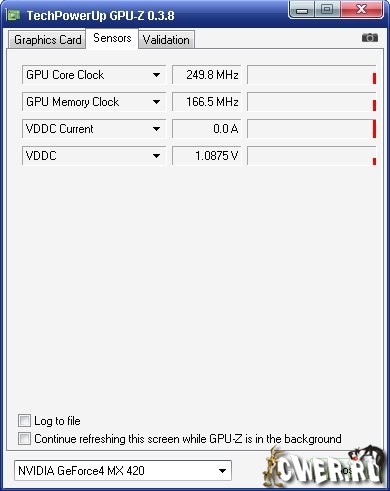390x491 pixels.
Task: Open the VDDC sensor dropdown
Action: click(x=156, y=156)
